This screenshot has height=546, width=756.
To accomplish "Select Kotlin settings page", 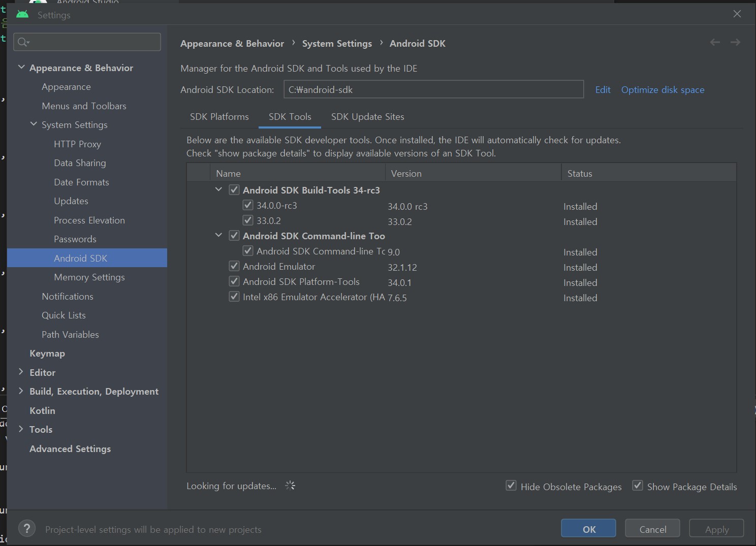I will coord(42,410).
